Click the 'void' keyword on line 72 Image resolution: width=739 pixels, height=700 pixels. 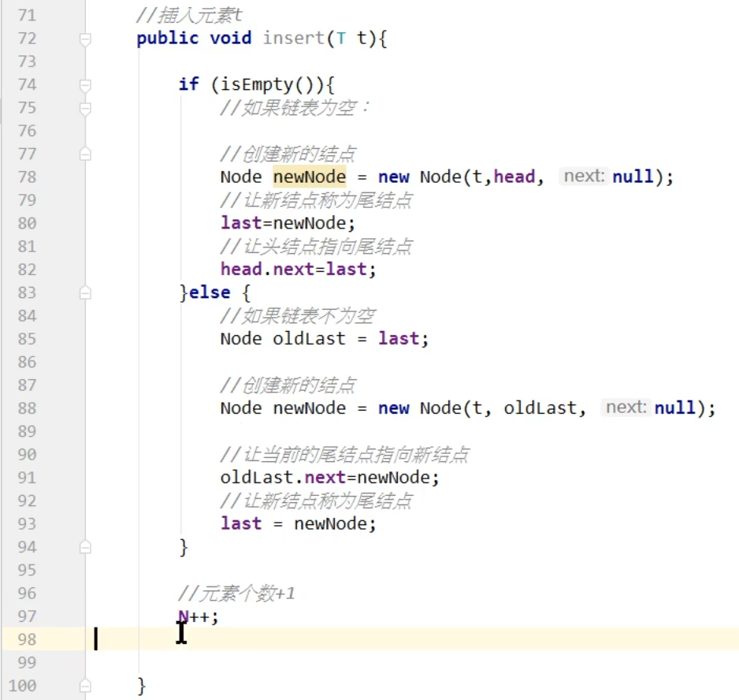click(x=231, y=38)
